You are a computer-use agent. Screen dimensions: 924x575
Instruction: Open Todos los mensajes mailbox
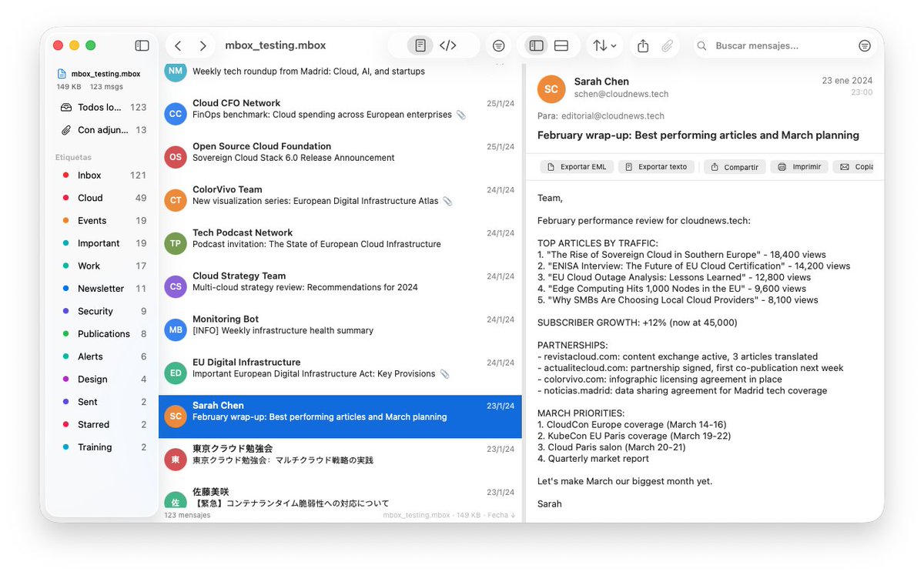click(102, 107)
